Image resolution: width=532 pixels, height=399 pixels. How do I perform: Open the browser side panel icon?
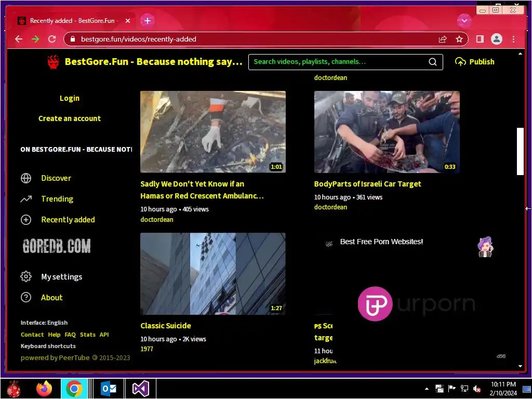click(480, 39)
